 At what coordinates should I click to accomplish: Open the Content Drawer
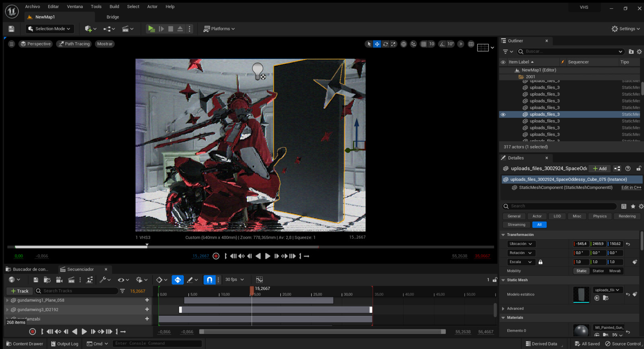25,344
